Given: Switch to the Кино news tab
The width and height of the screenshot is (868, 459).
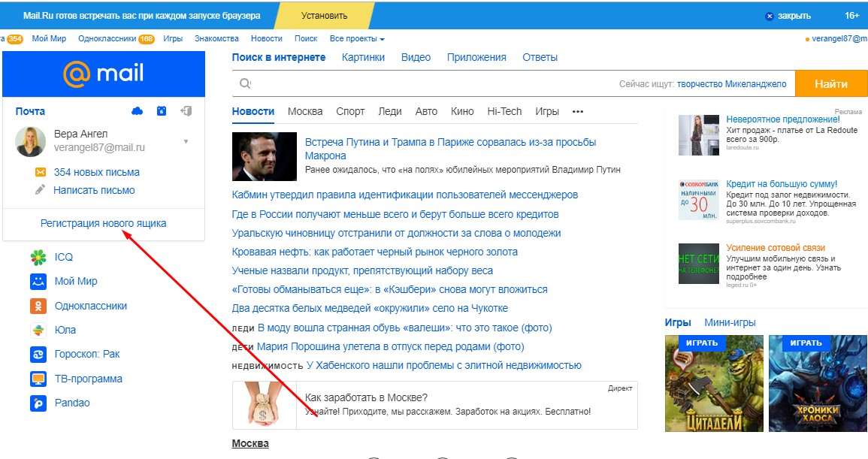Looking at the screenshot, I should coord(462,111).
